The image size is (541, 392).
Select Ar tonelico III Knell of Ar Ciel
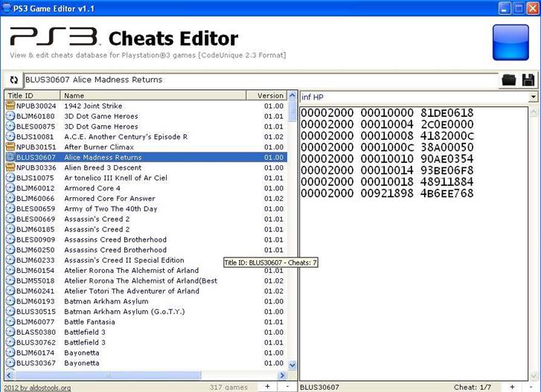(146, 178)
